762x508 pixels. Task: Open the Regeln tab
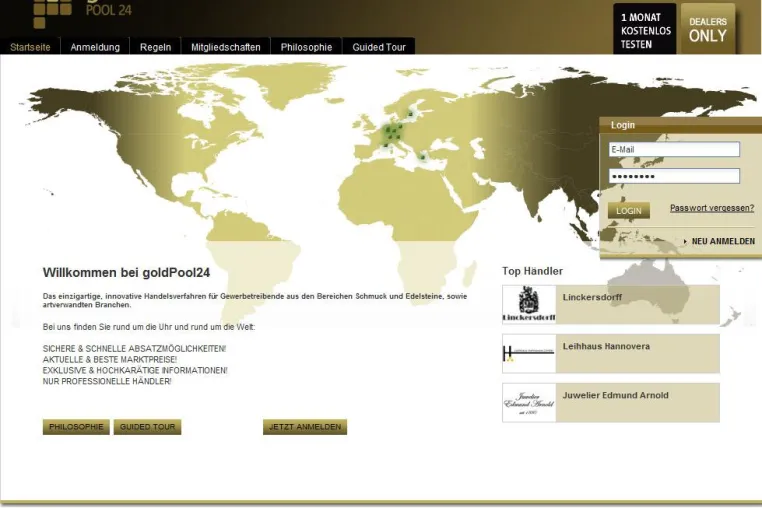[x=156, y=47]
